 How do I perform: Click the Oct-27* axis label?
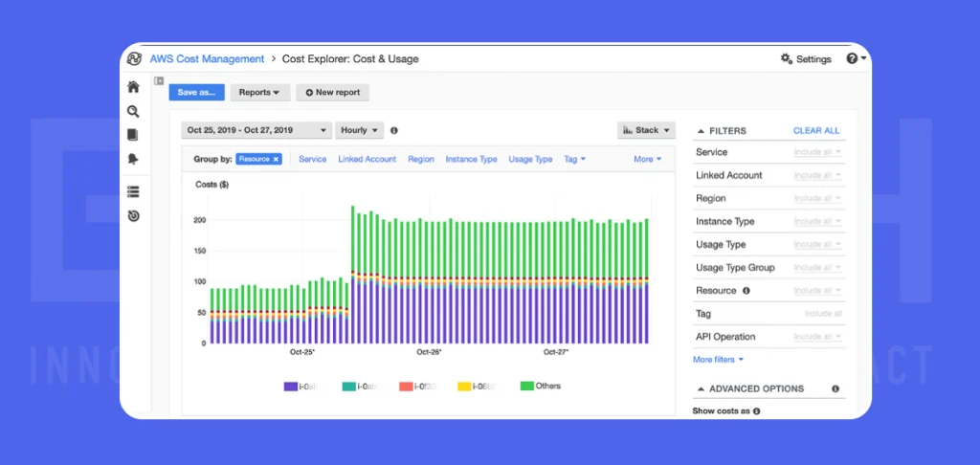coord(556,352)
